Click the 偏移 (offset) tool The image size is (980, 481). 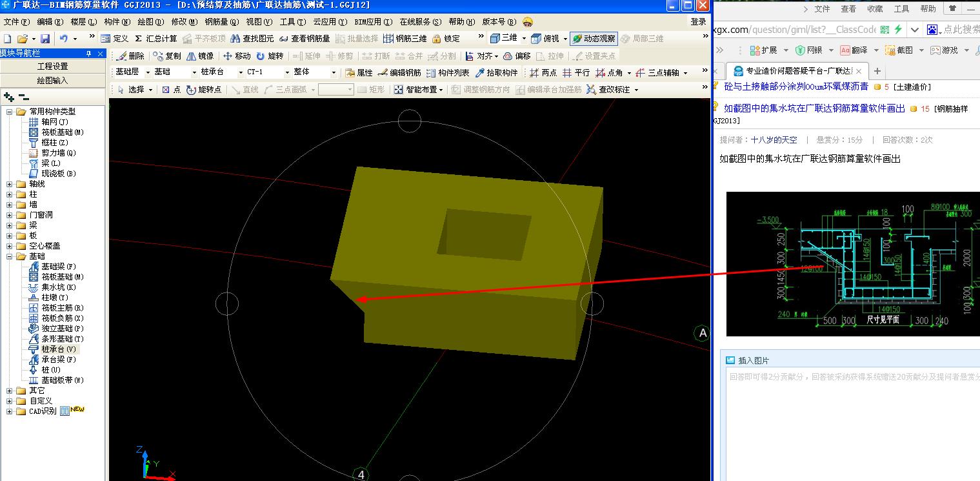point(517,56)
